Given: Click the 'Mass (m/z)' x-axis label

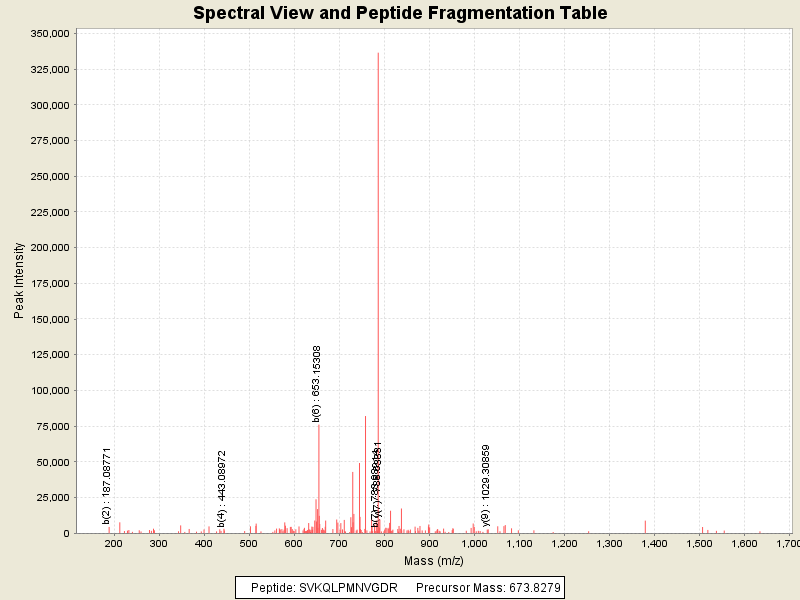Looking at the screenshot, I should click(x=433, y=561).
